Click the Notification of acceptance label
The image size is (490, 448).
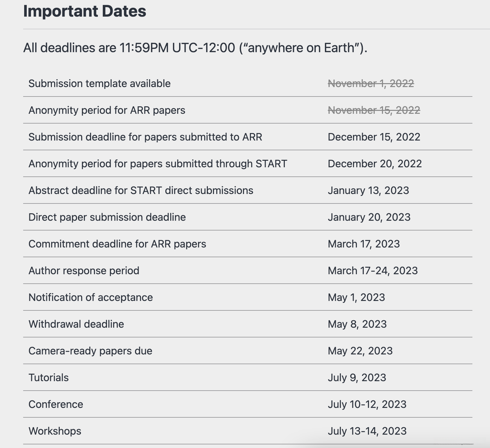pos(90,298)
